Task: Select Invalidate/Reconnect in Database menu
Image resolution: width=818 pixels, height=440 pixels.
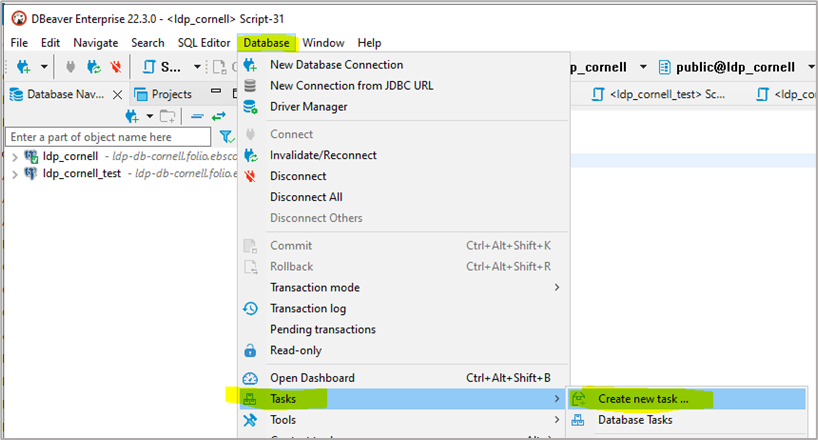Action: click(404, 155)
